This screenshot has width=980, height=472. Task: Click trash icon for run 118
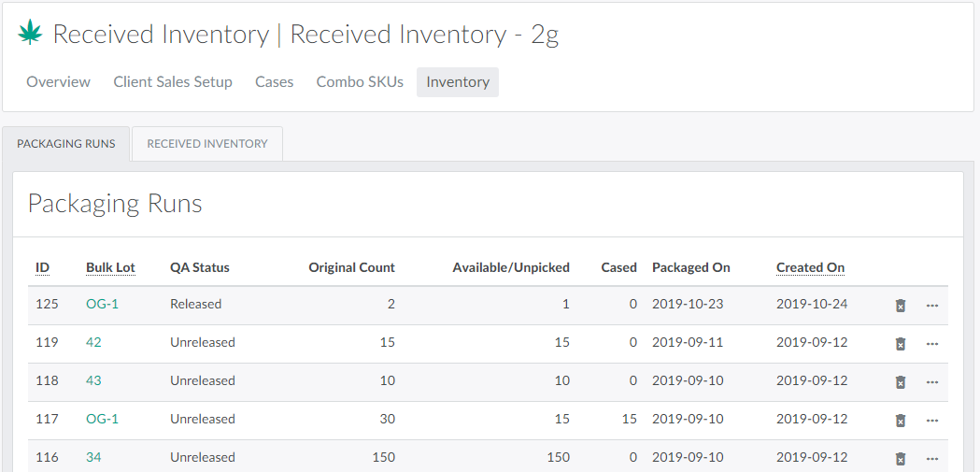coord(901,382)
